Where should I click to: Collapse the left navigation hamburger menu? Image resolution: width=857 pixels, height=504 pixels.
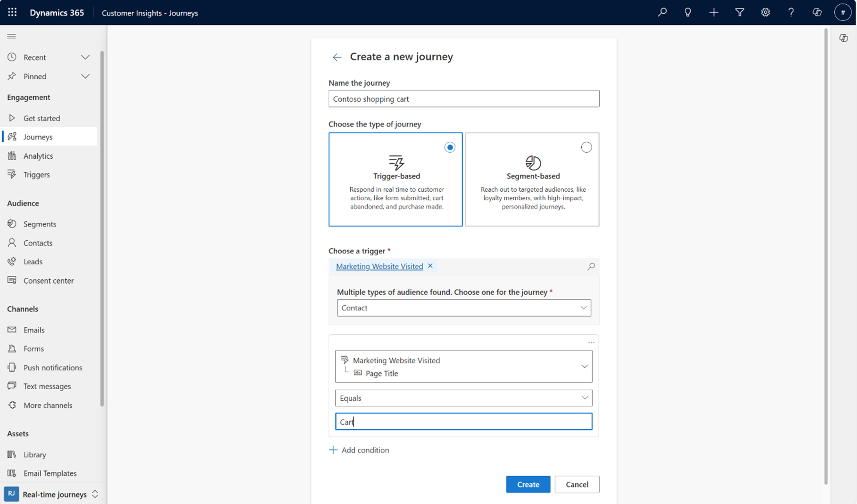[11, 36]
